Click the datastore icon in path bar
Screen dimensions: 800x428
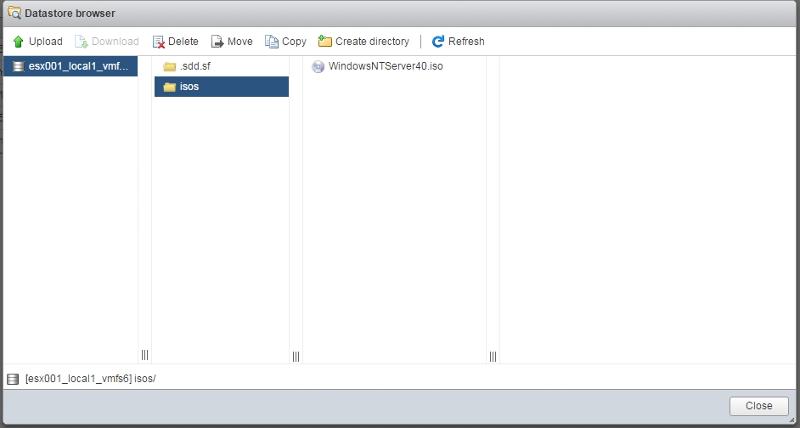coord(13,379)
